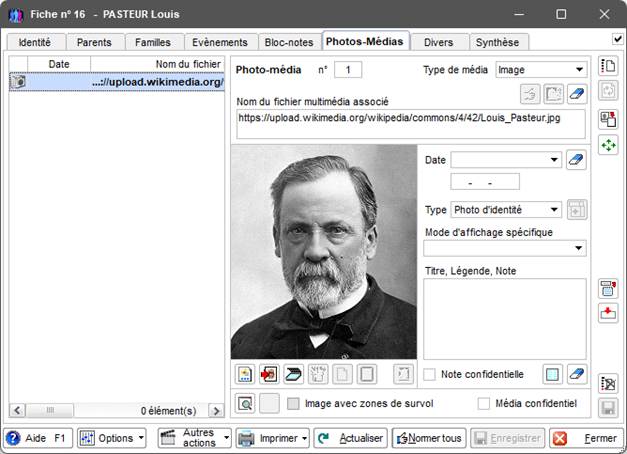Enable the Note confidentielle checkbox
This screenshot has width=627, height=454.
click(x=430, y=375)
